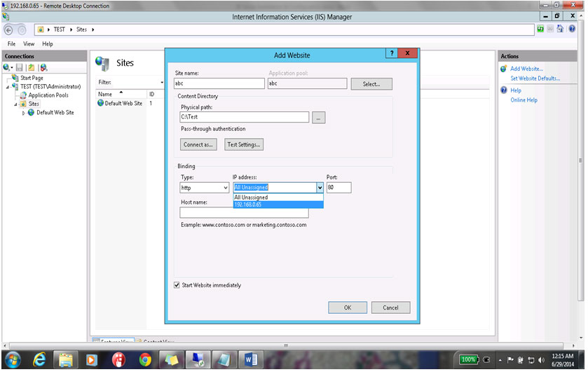Open the Filter dropdown arrow in Sites pane
Screen dimensions: 588x372
[162, 83]
